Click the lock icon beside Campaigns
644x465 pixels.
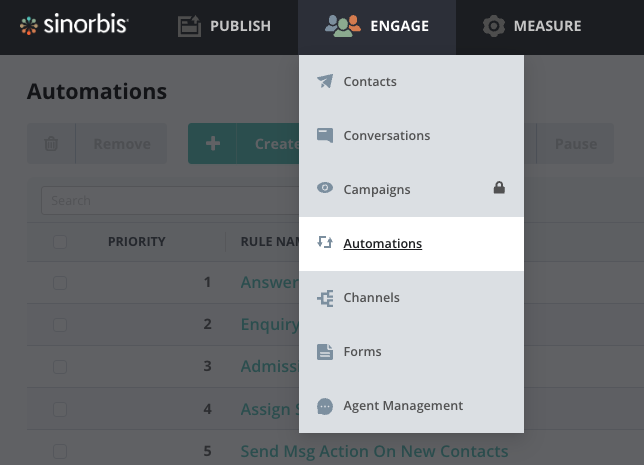coord(499,188)
